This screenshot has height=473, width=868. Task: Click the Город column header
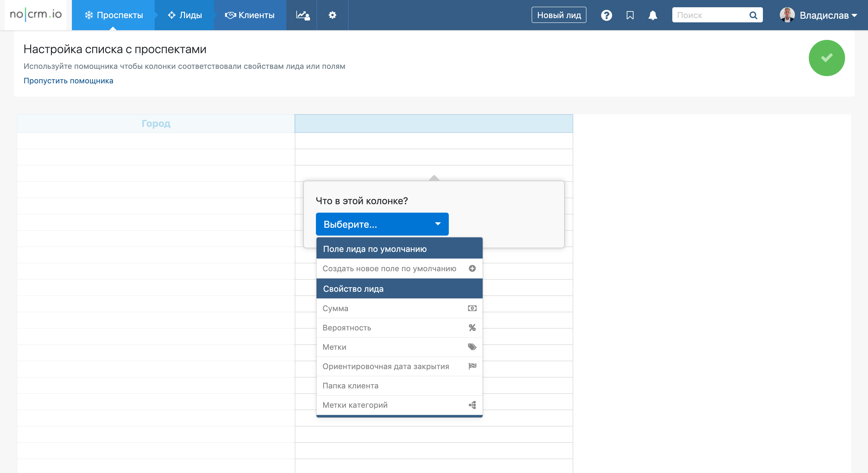point(156,124)
